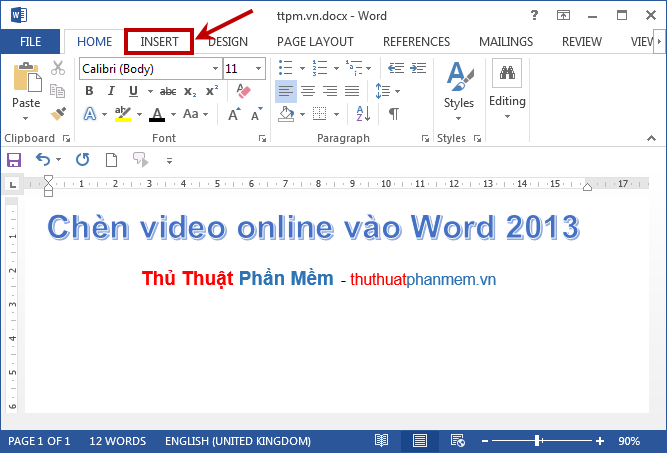Screen dimensions: 667x453
Task: Show paragraph marks with pilcrow icon
Action: (393, 114)
